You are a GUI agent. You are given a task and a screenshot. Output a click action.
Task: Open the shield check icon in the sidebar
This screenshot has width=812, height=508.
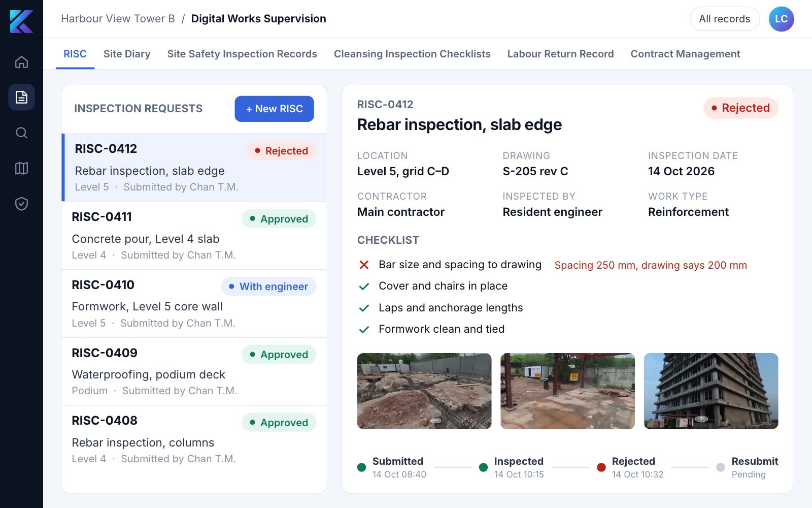coord(21,204)
